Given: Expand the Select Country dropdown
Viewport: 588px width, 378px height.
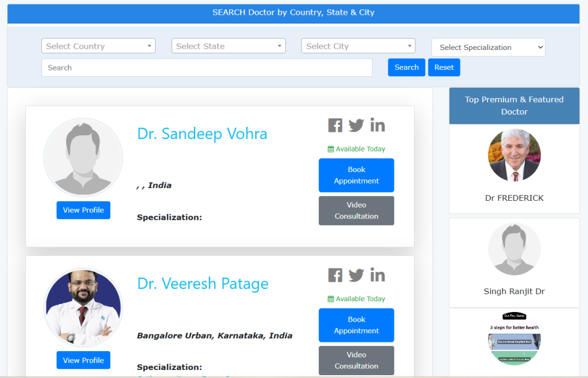Looking at the screenshot, I should pyautogui.click(x=98, y=46).
